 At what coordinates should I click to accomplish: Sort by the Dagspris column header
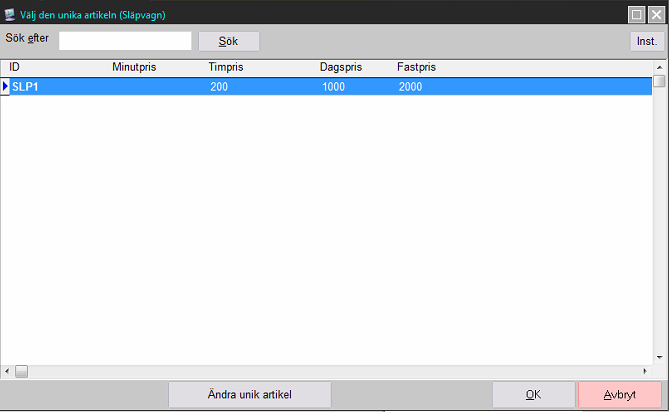(340, 67)
